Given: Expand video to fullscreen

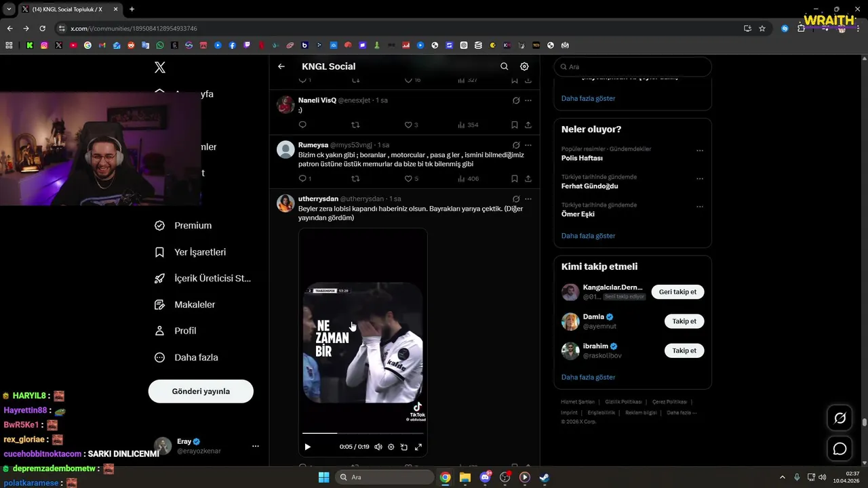Looking at the screenshot, I should 418,447.
